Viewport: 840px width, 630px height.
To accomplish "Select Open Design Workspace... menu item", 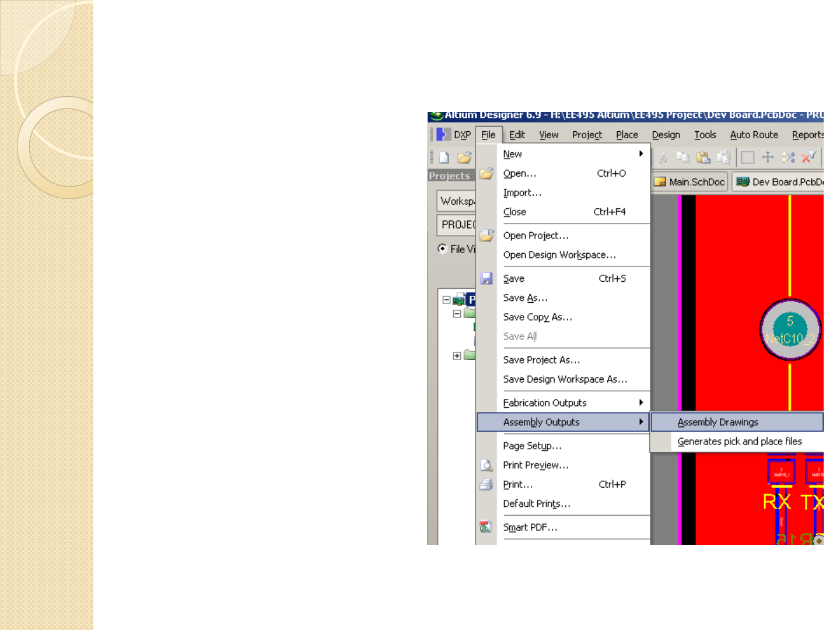I will [x=563, y=255].
